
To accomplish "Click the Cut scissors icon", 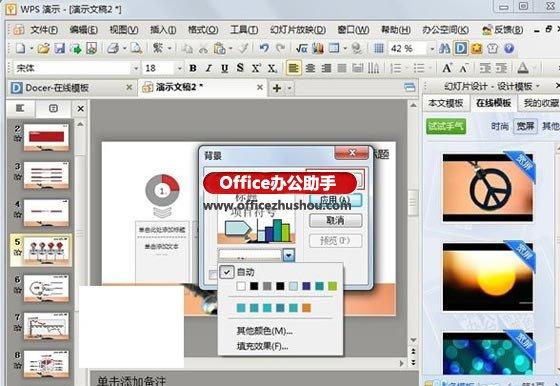I will point(203,49).
